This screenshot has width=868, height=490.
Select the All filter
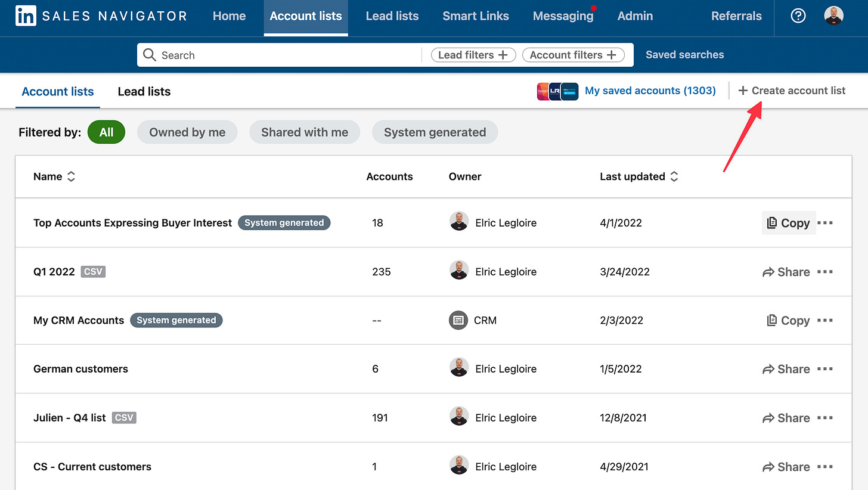click(106, 132)
